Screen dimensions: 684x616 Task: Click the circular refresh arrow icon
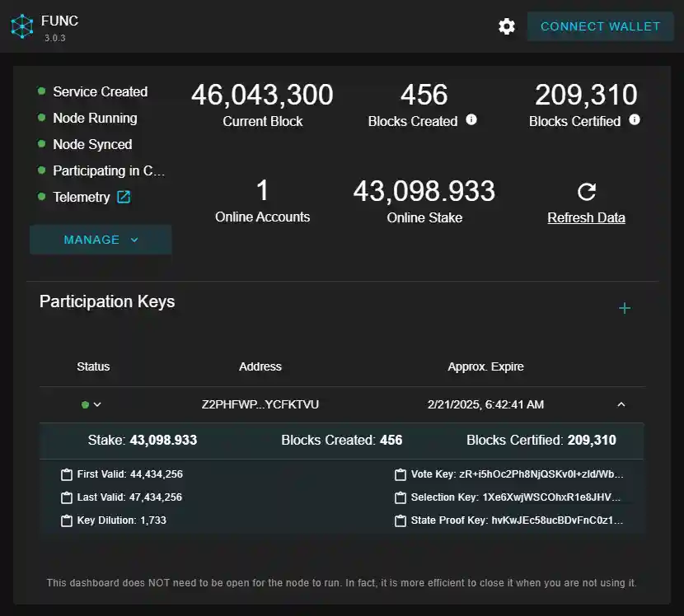point(586,191)
